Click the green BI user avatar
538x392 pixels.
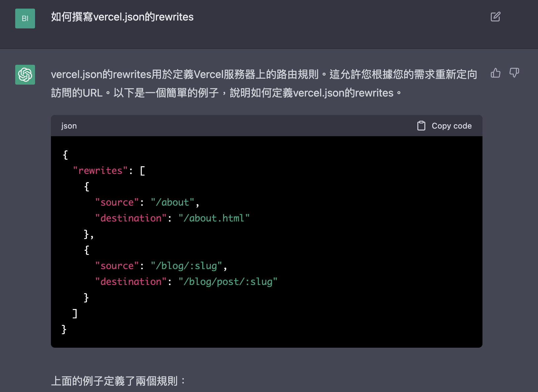click(25, 19)
